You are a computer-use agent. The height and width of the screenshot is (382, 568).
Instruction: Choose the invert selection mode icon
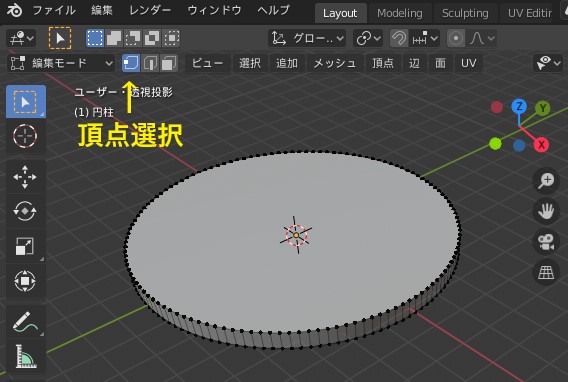pyautogui.click(x=152, y=38)
